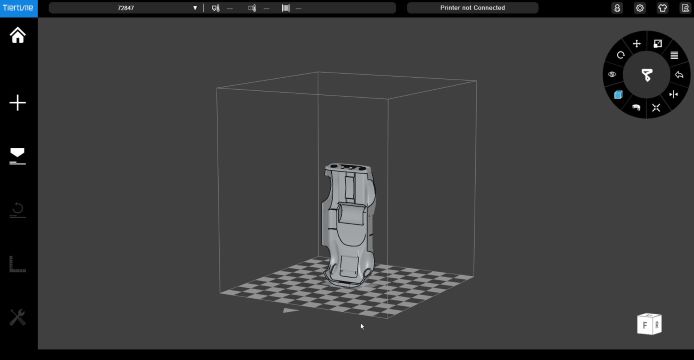Select the car model on platform
This screenshot has height=360, width=694.
(348, 224)
